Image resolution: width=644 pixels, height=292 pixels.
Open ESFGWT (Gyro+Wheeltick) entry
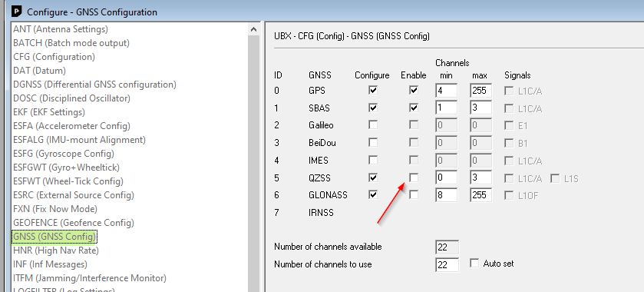click(x=66, y=168)
